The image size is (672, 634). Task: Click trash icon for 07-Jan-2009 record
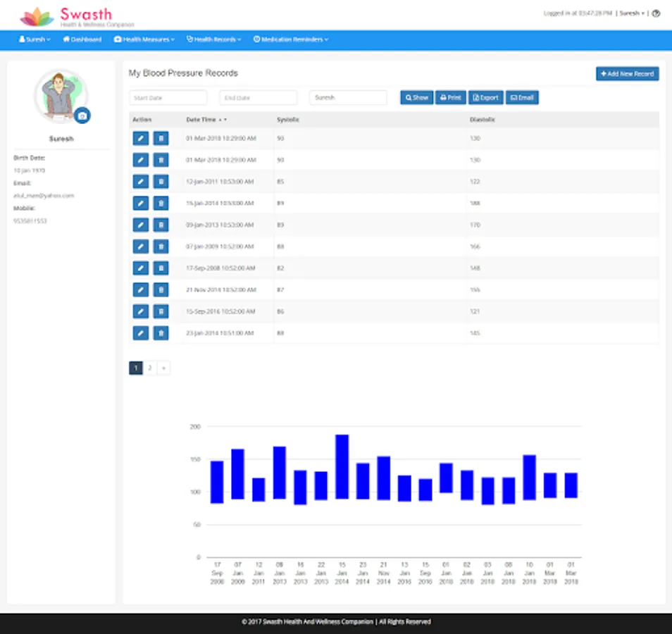(161, 247)
